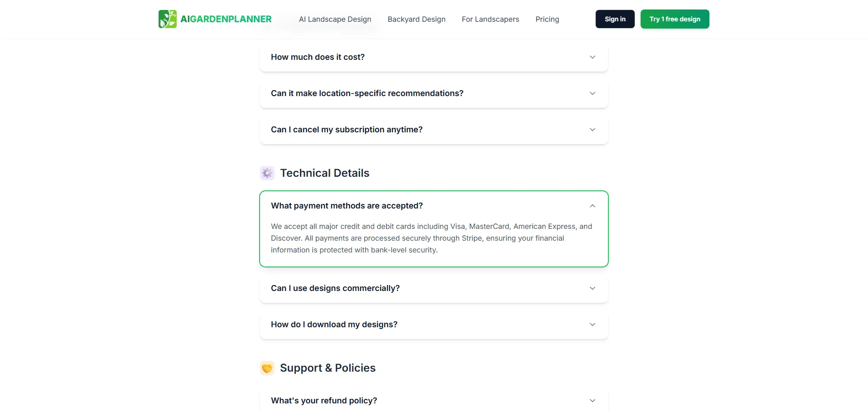This screenshot has width=868, height=412.
Task: Click the gear icon beside Technical Details
Action: coord(267,173)
